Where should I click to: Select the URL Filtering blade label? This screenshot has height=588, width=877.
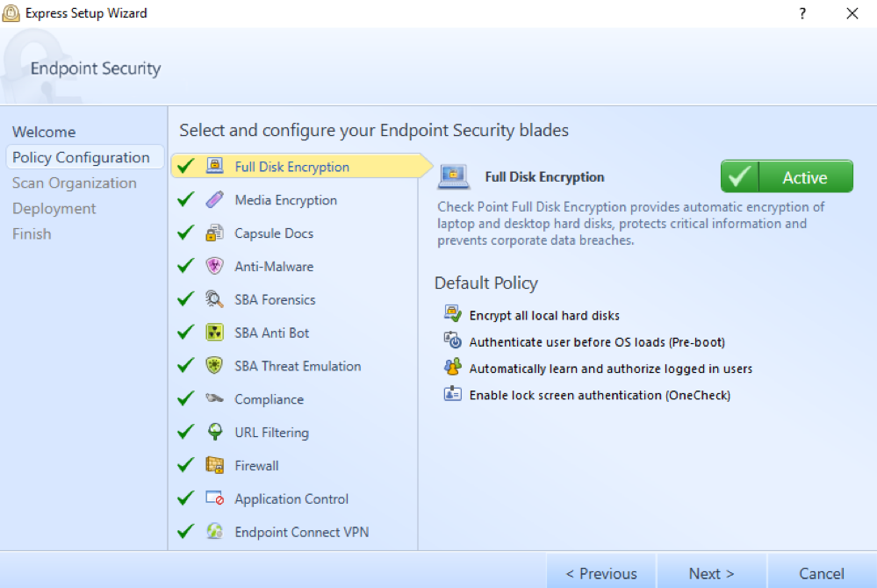point(272,433)
